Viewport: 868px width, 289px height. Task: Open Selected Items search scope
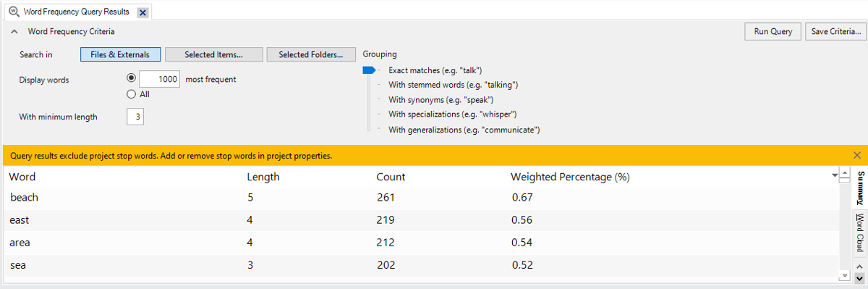[213, 54]
